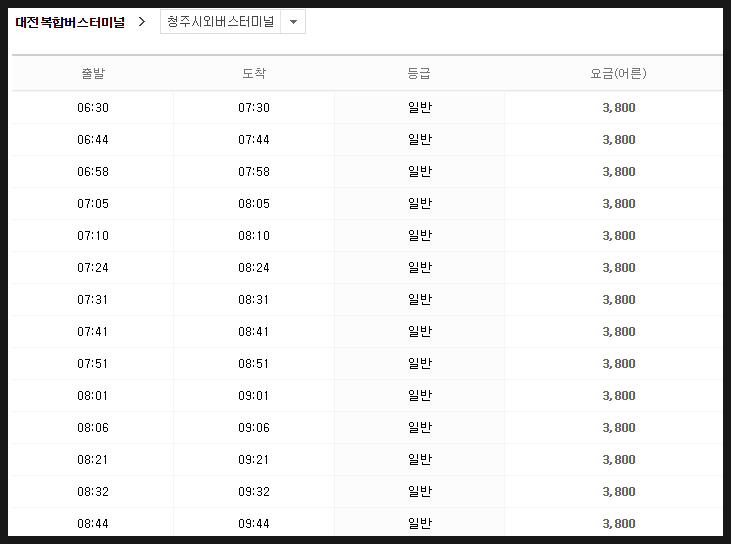The height and width of the screenshot is (544, 731).
Task: Select the 06:30 departure row
Action: coord(367,107)
